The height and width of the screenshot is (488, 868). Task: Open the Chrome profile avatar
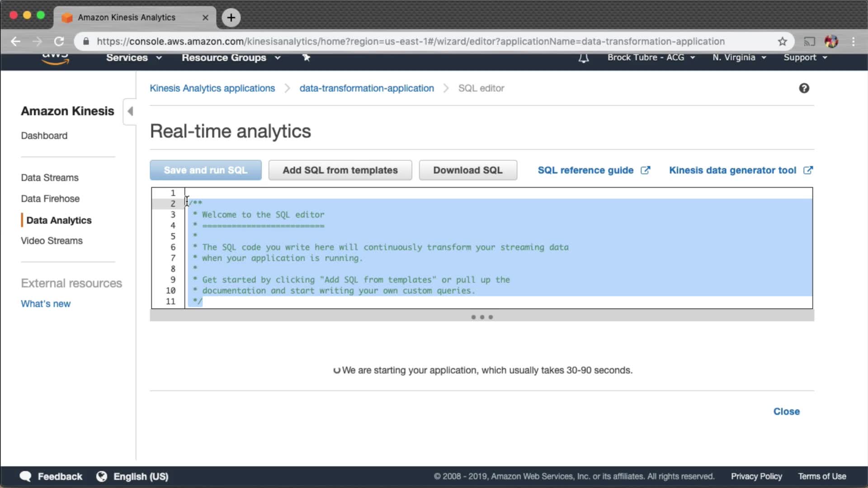click(x=831, y=42)
